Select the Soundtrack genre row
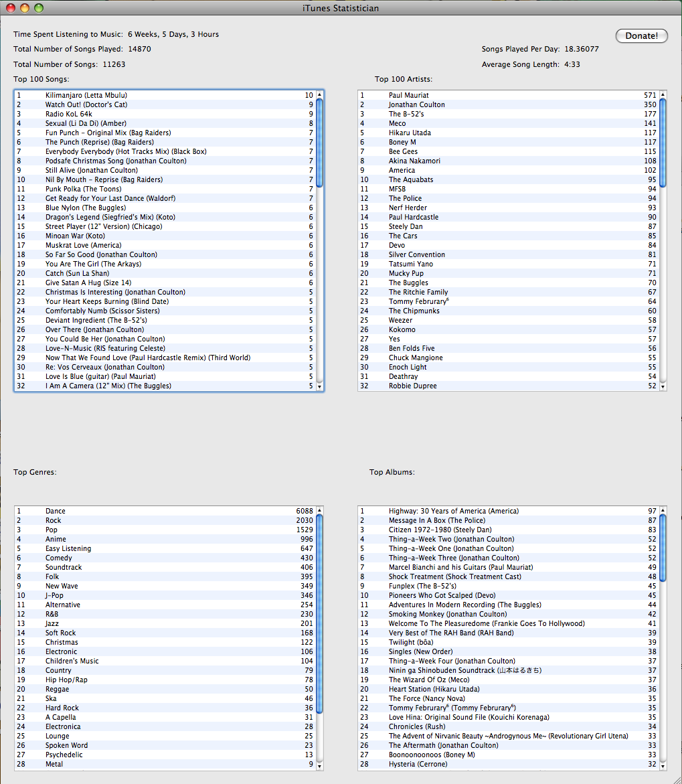Image resolution: width=682 pixels, height=784 pixels. click(x=165, y=567)
